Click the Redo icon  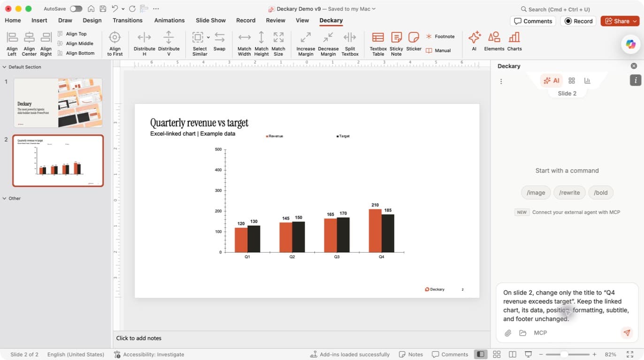coord(132,9)
